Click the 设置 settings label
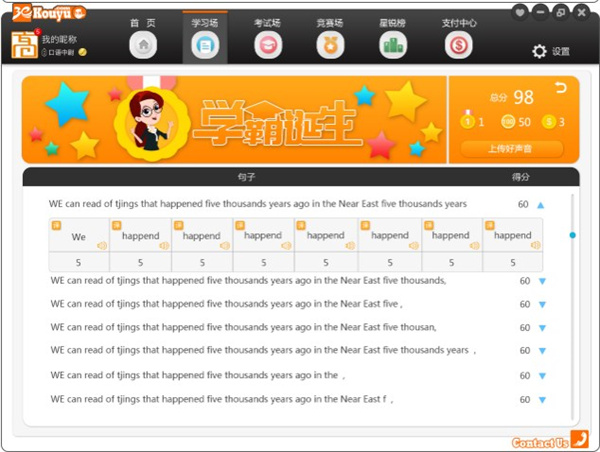This screenshot has height=452, width=600. (x=561, y=51)
